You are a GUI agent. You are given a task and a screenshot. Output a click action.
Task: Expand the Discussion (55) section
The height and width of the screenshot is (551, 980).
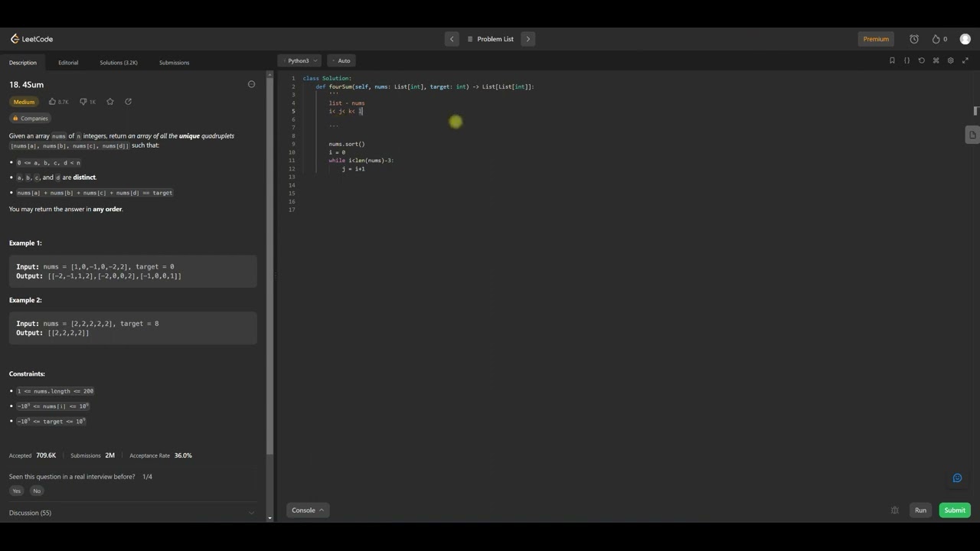[132, 513]
